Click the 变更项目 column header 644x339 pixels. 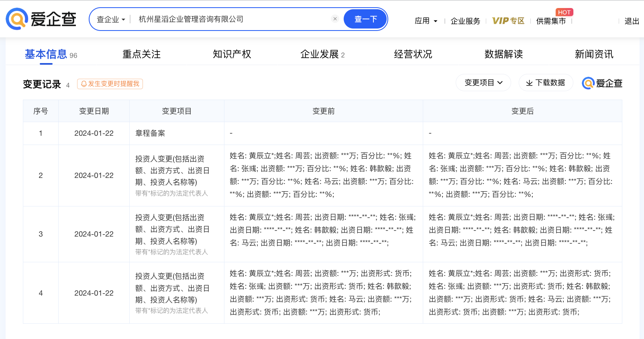pos(177,111)
